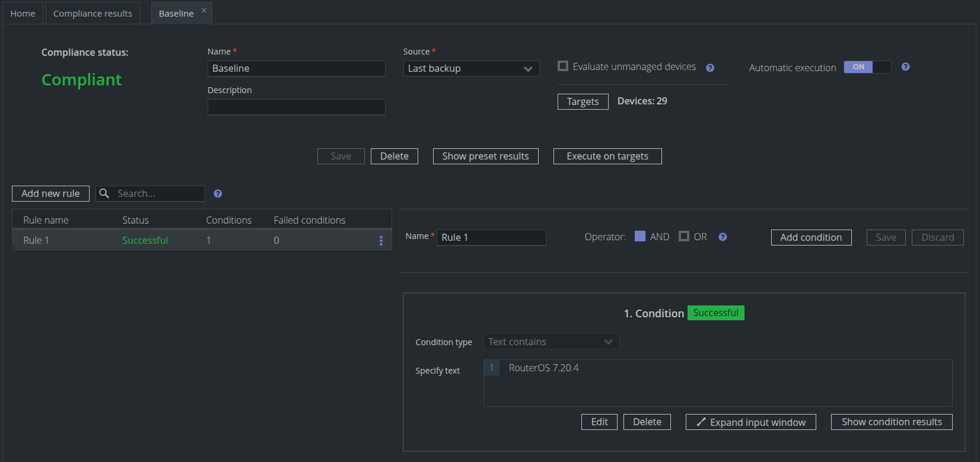Image resolution: width=980 pixels, height=462 pixels.
Task: Open the three-dot menu for Rule 1
Action: 381,240
